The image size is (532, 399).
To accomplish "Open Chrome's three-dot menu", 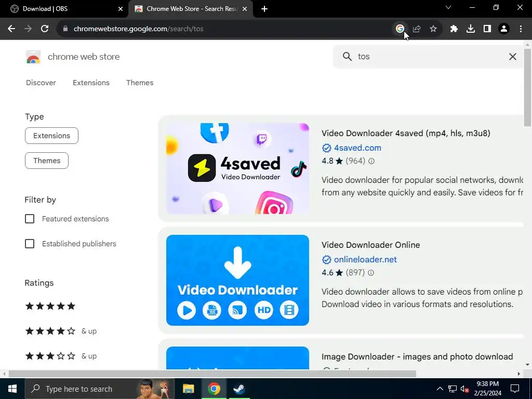I will (521, 29).
